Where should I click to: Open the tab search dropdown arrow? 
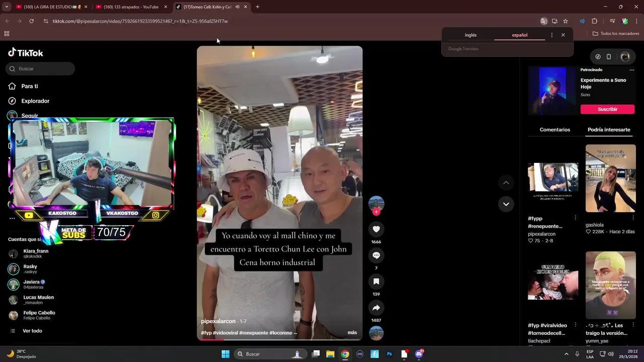click(x=7, y=7)
